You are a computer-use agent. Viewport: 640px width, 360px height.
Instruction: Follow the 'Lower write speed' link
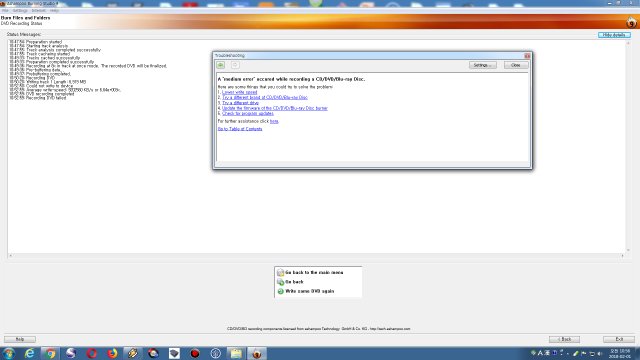pos(240,92)
